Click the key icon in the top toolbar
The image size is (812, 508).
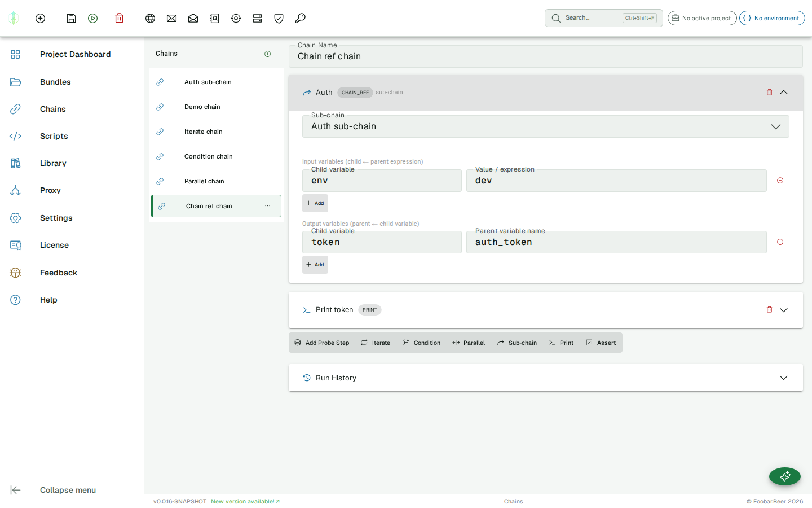click(x=301, y=18)
